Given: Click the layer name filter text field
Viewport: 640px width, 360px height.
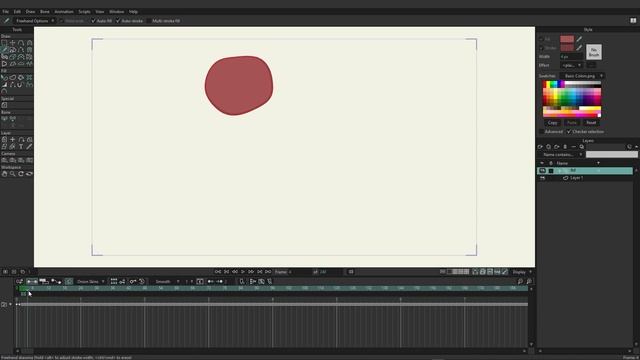Looking at the screenshot, I should click(612, 155).
